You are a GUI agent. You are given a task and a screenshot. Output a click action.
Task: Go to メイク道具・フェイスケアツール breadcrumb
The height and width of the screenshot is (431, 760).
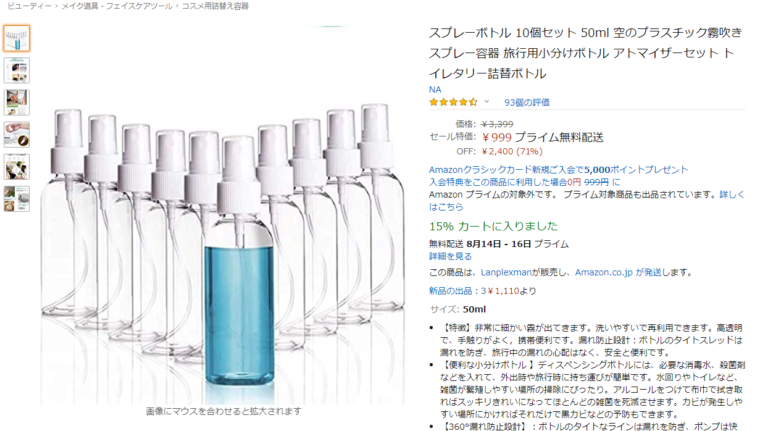[x=117, y=6]
